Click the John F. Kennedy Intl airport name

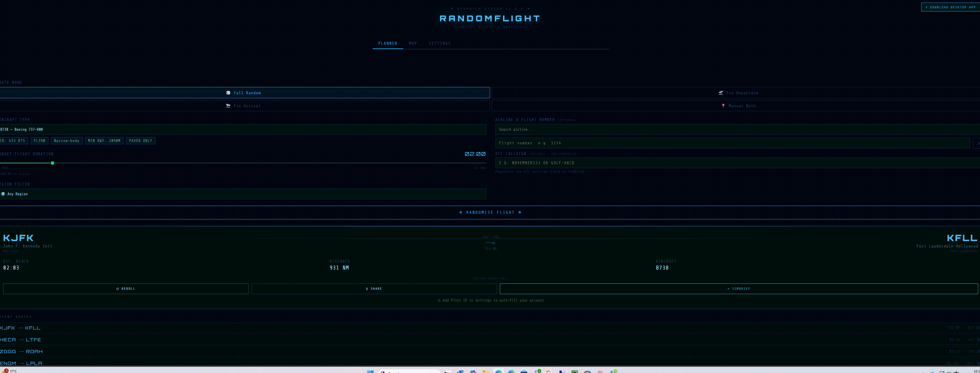(x=28, y=246)
